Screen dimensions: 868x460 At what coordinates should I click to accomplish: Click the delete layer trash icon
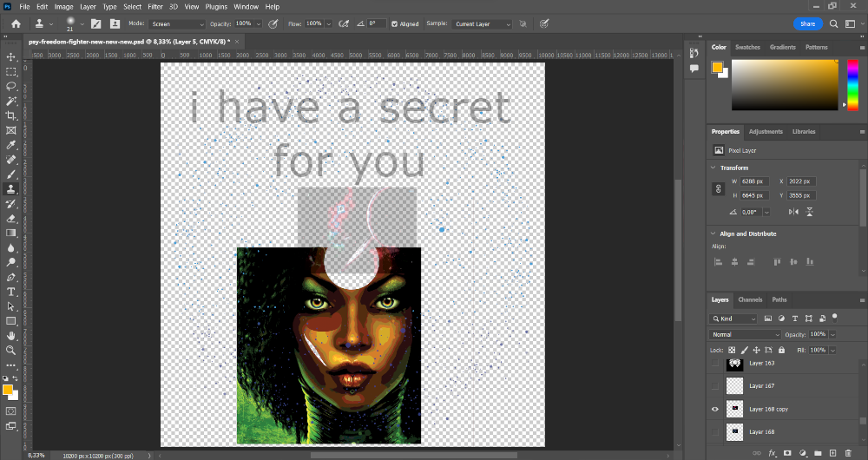tap(848, 453)
